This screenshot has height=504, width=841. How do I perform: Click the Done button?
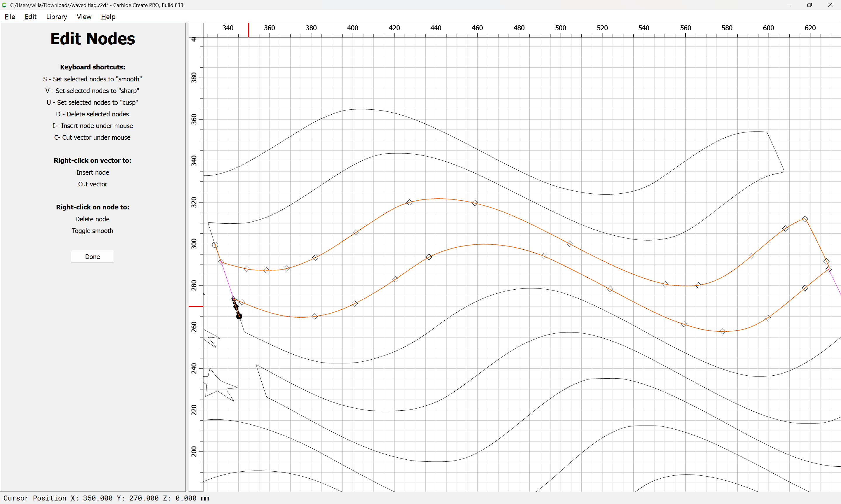92,256
